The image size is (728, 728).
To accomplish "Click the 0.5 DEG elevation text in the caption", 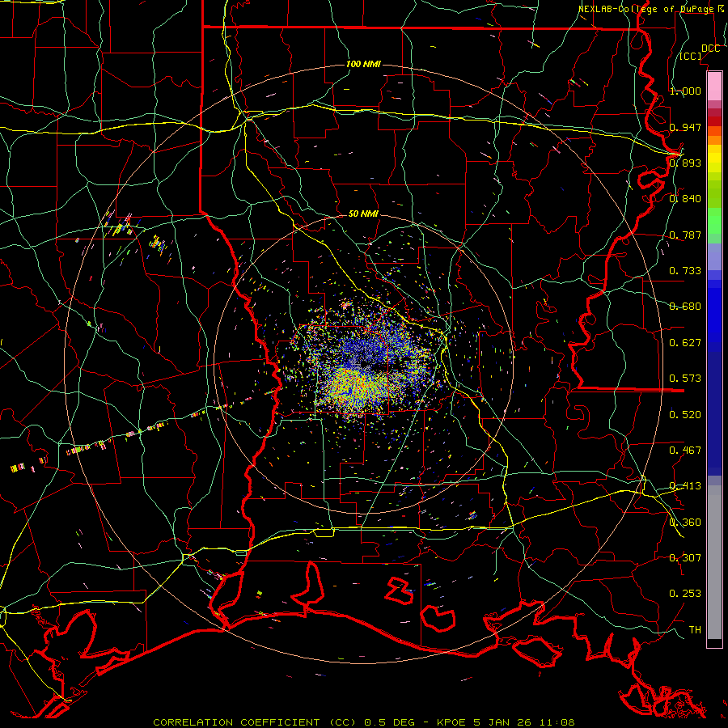I will point(390,722).
